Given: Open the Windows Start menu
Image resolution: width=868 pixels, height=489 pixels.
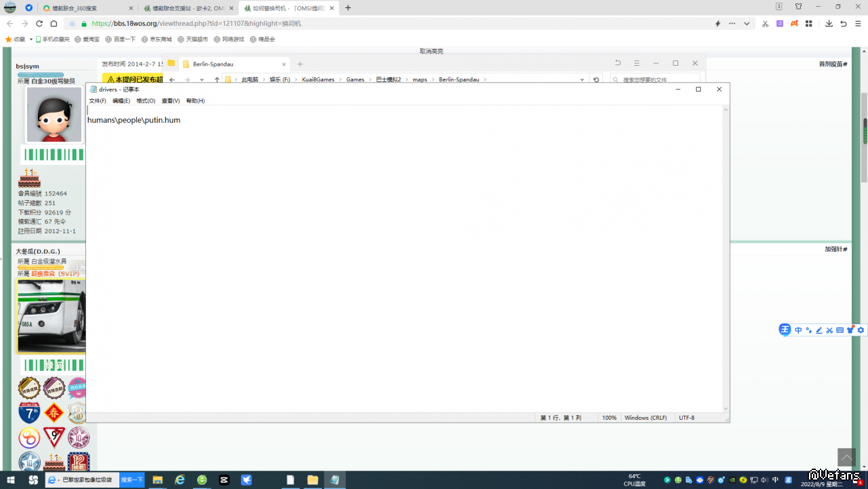Looking at the screenshot, I should click(x=11, y=480).
